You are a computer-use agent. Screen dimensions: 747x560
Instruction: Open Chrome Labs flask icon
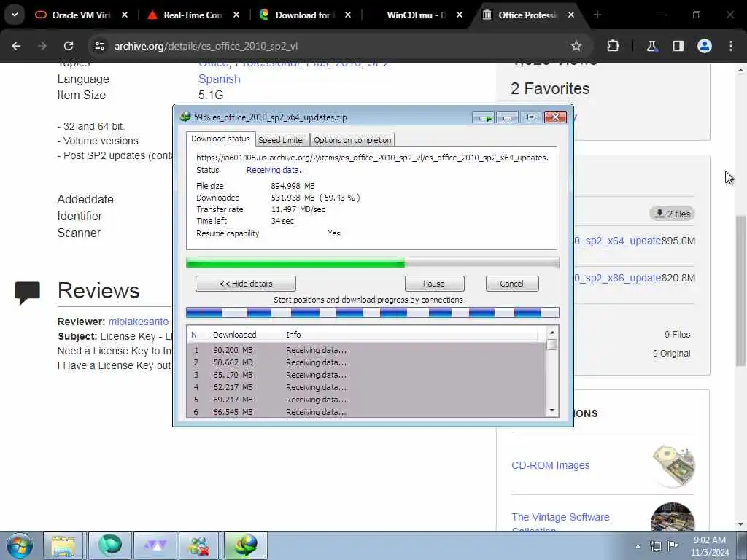651,46
